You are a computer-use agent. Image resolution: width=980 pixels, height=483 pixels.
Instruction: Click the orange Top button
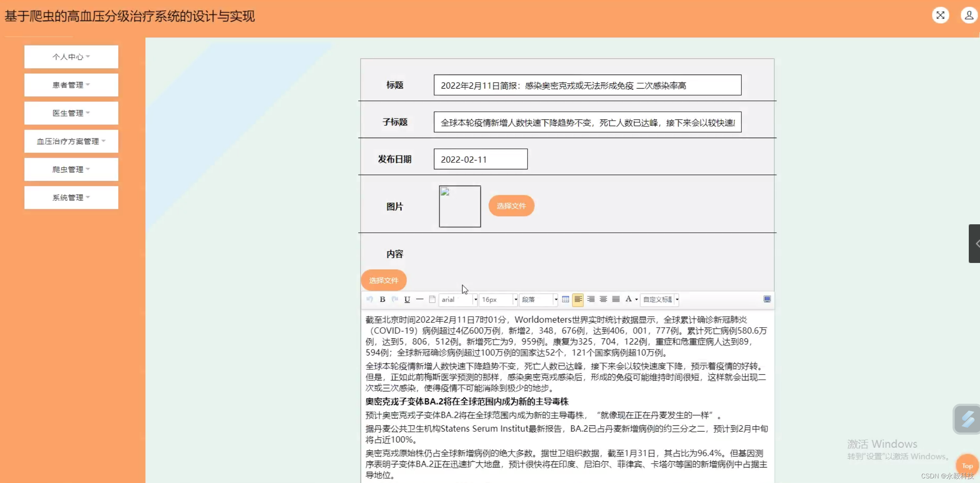pyautogui.click(x=967, y=466)
